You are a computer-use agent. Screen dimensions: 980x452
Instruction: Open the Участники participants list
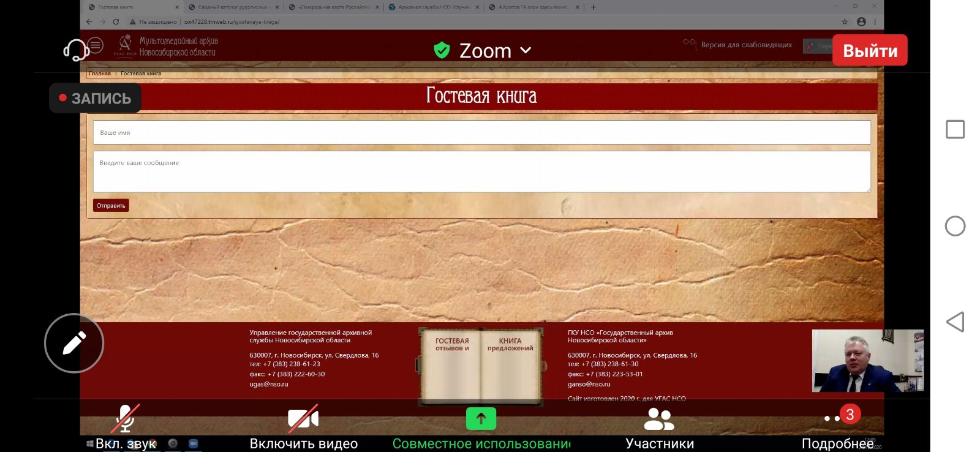coord(659,428)
